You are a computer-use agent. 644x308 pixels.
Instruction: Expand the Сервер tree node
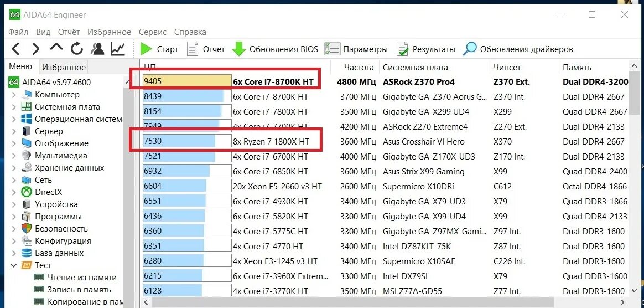coord(14,131)
